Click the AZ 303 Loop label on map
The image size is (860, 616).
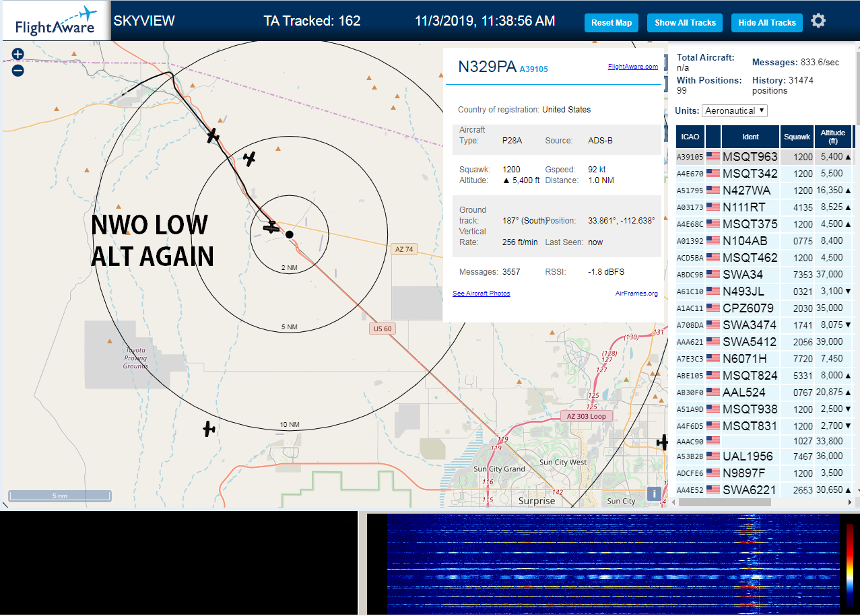tap(586, 416)
